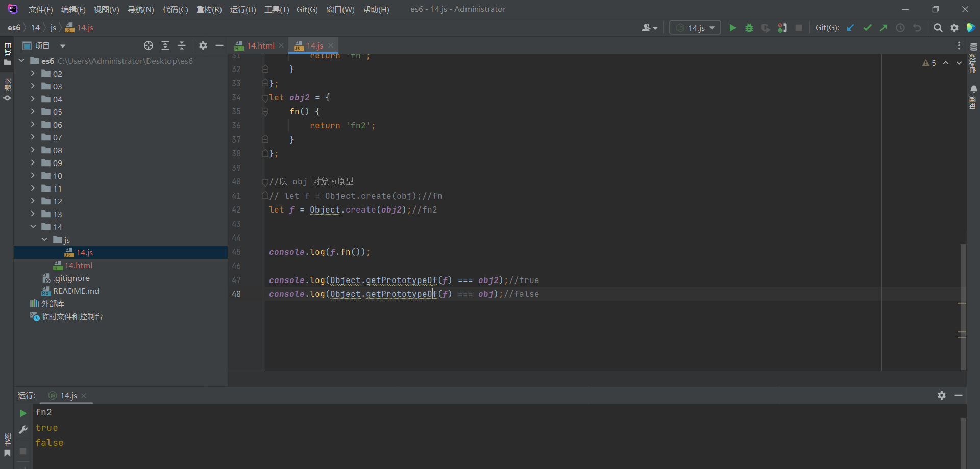Viewport: 980px width, 469px height.
Task: Open run panel settings gear
Action: tap(942, 395)
